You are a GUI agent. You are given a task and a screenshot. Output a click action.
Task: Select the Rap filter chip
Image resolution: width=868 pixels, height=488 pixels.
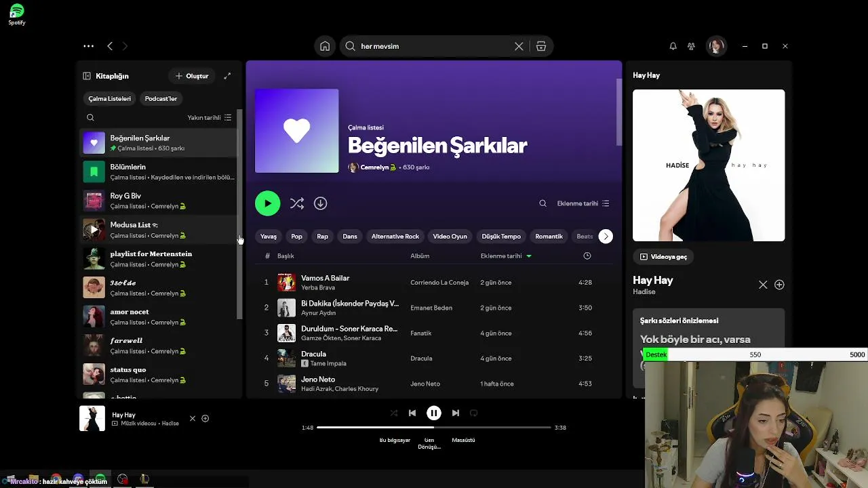322,237
